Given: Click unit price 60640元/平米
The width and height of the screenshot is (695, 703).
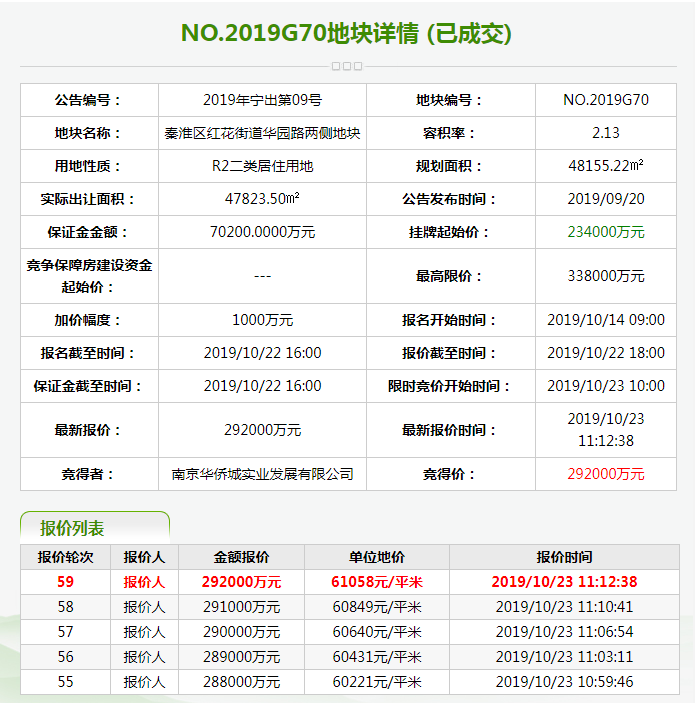Looking at the screenshot, I should tap(377, 632).
